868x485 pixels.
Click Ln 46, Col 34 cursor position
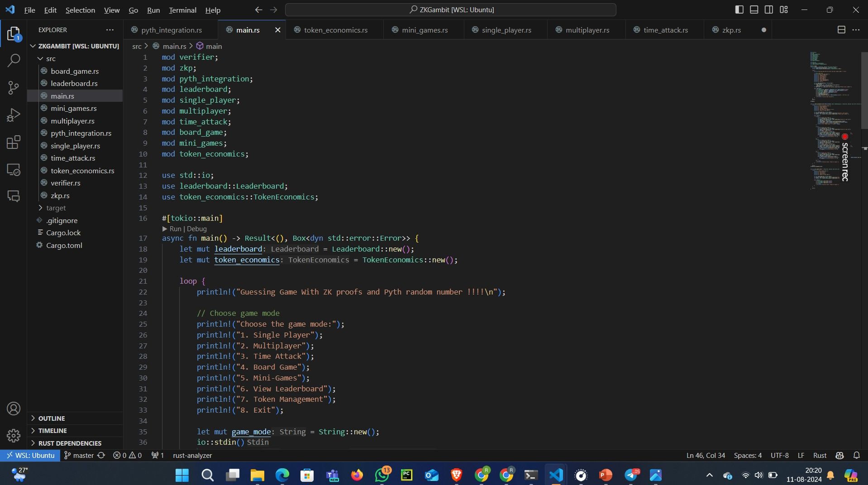[706, 456]
